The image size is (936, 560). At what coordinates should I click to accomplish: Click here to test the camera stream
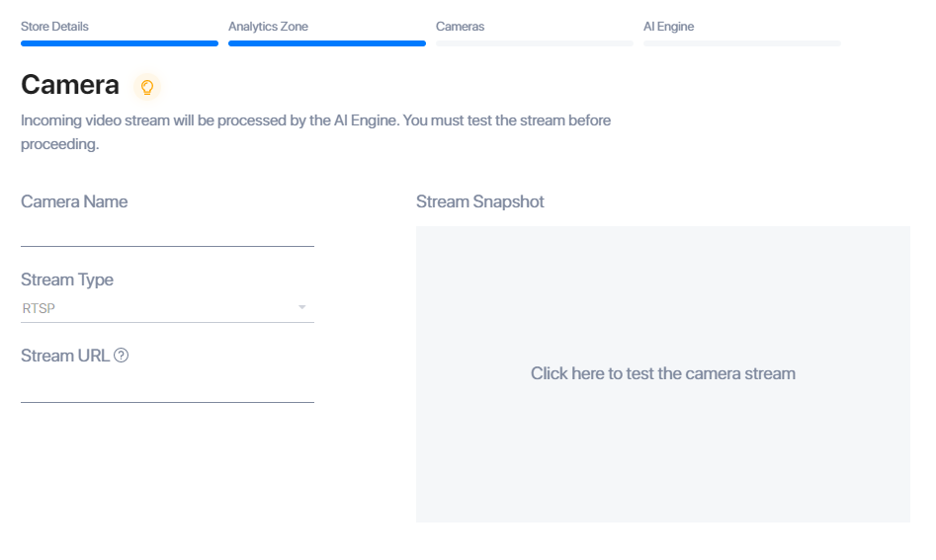[x=662, y=373]
